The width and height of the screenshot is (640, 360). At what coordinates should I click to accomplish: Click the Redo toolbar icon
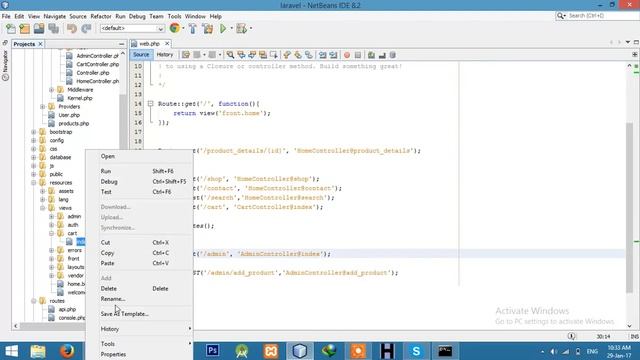pyautogui.click(x=86, y=29)
